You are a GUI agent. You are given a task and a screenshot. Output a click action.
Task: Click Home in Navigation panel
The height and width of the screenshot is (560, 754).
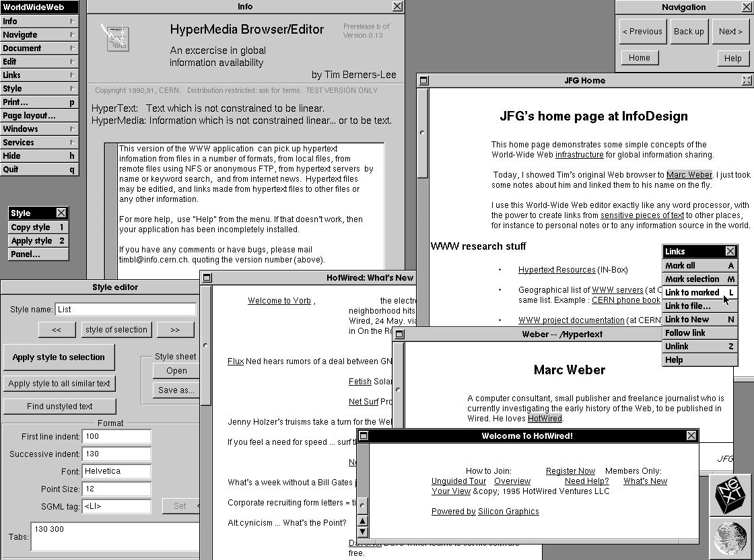[639, 58]
